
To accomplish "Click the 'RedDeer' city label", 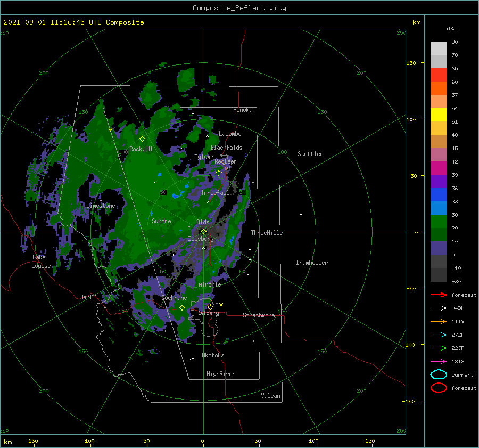I will [226, 161].
